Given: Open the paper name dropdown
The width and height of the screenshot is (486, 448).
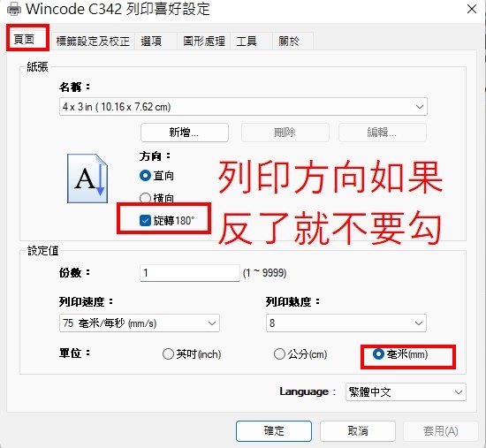Looking at the screenshot, I should click(x=243, y=107).
